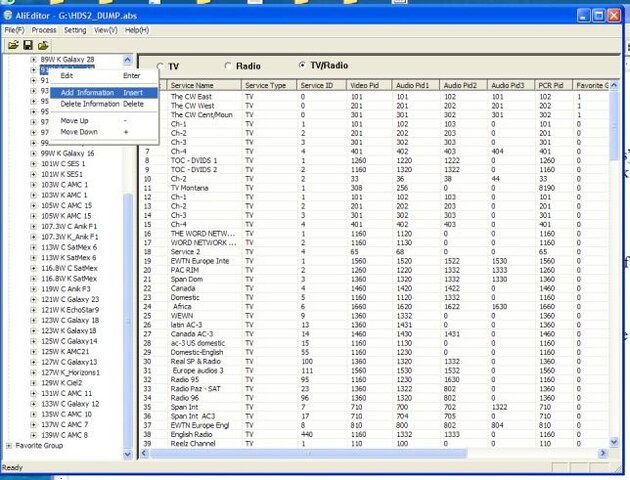
Task: Choose Edit in the context menu
Action: tap(104, 76)
